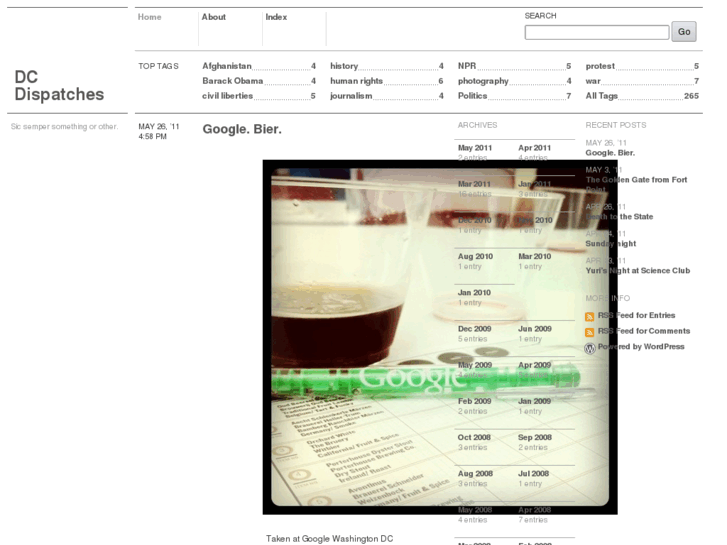Click the RSS Feed for Entries icon
The height and width of the screenshot is (545, 727).
point(589,317)
